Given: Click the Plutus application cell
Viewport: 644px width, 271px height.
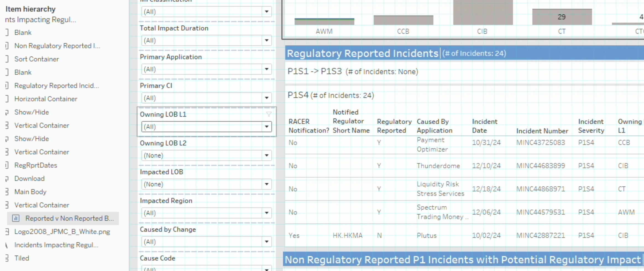Looking at the screenshot, I should pos(427,235).
